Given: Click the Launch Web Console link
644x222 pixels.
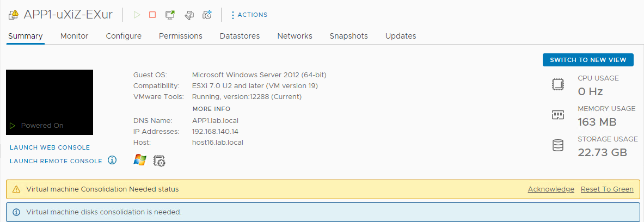Looking at the screenshot, I should (50, 147).
